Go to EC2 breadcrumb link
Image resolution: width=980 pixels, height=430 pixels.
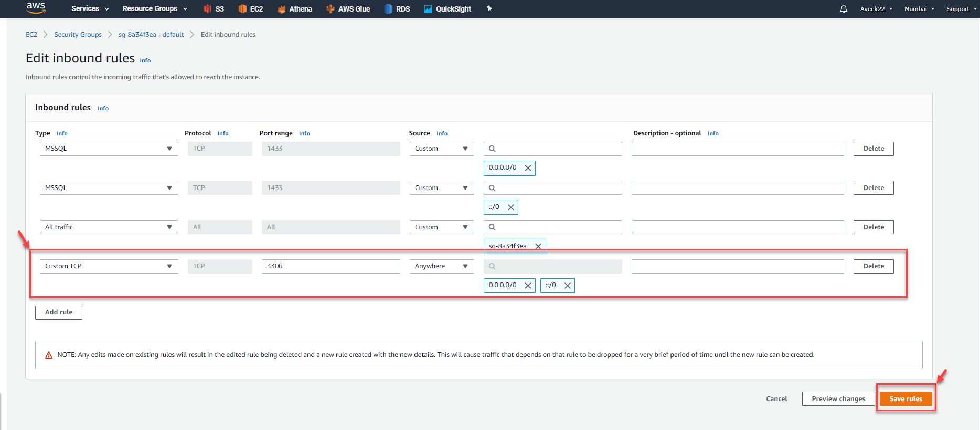(31, 35)
